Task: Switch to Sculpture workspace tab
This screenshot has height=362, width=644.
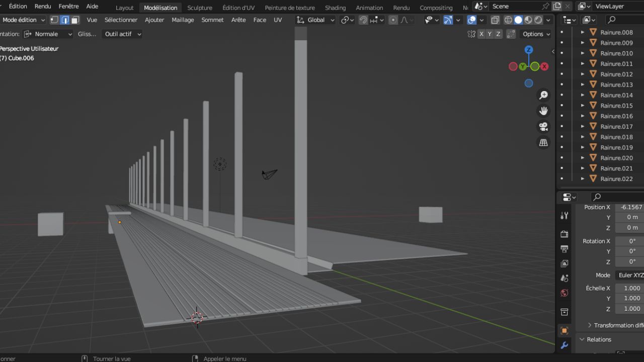Action: [200, 8]
